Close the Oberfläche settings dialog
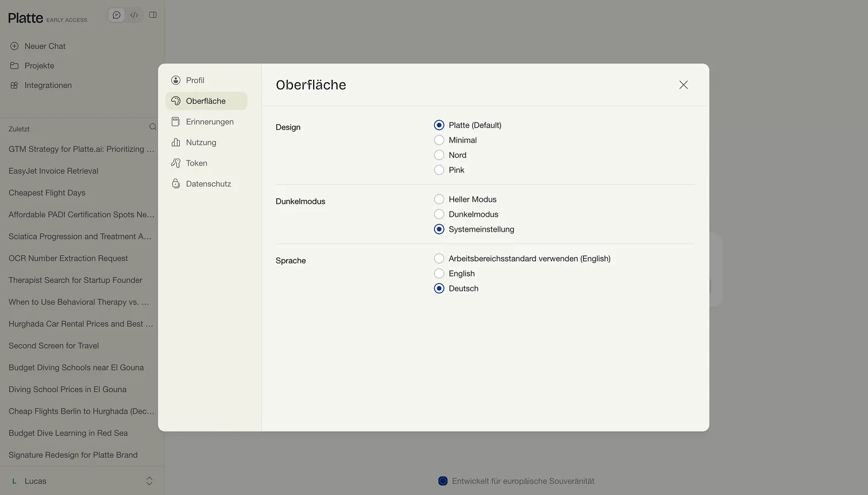Image resolution: width=868 pixels, height=495 pixels. point(683,85)
